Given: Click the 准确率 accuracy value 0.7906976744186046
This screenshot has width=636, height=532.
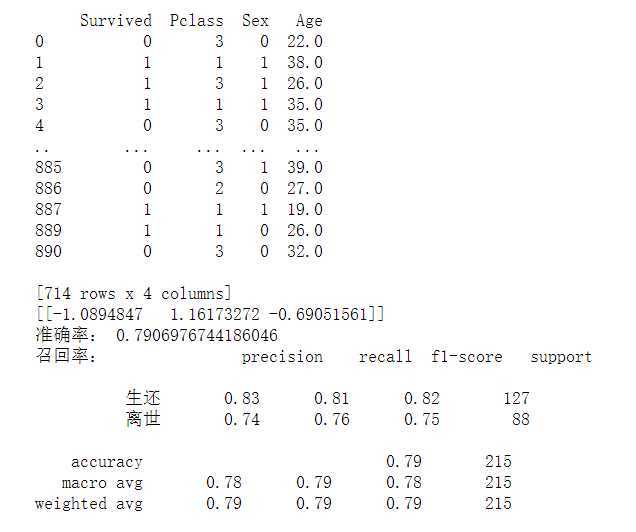Looking at the screenshot, I should coord(197,335).
